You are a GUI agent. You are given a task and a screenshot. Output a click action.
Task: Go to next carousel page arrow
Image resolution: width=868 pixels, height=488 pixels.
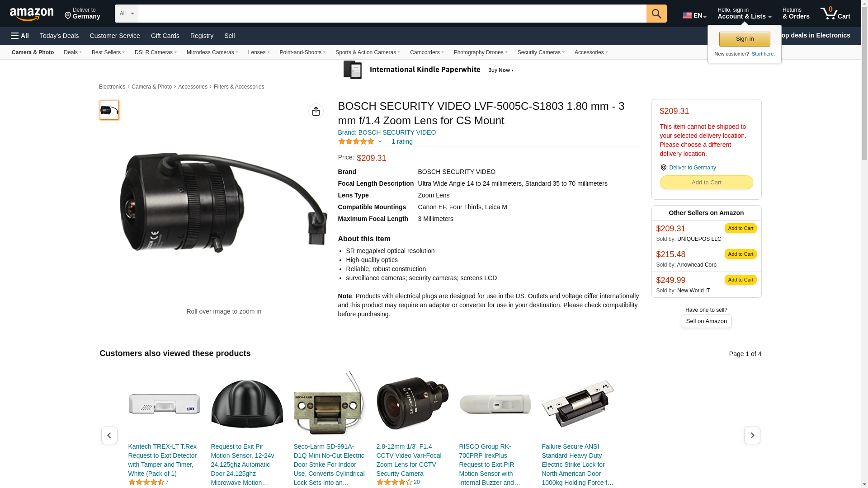pos(752,435)
